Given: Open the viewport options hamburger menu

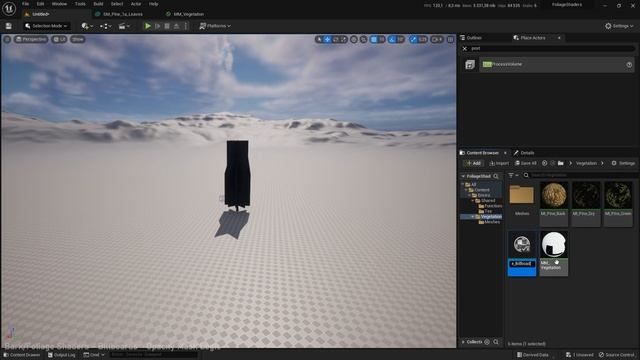Looking at the screenshot, I should click(7, 40).
